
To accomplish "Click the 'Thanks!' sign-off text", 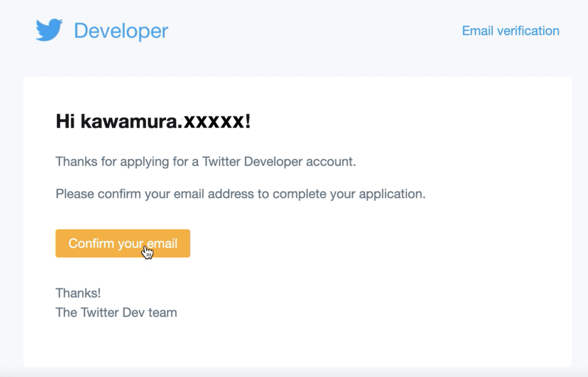I will [78, 293].
